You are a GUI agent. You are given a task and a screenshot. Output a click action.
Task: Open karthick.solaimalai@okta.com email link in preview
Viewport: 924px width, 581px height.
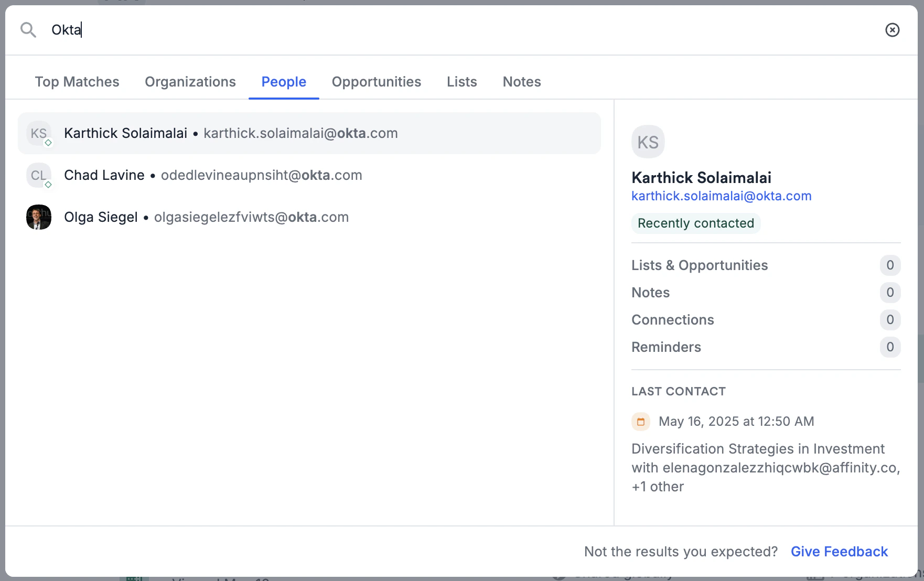click(x=722, y=196)
